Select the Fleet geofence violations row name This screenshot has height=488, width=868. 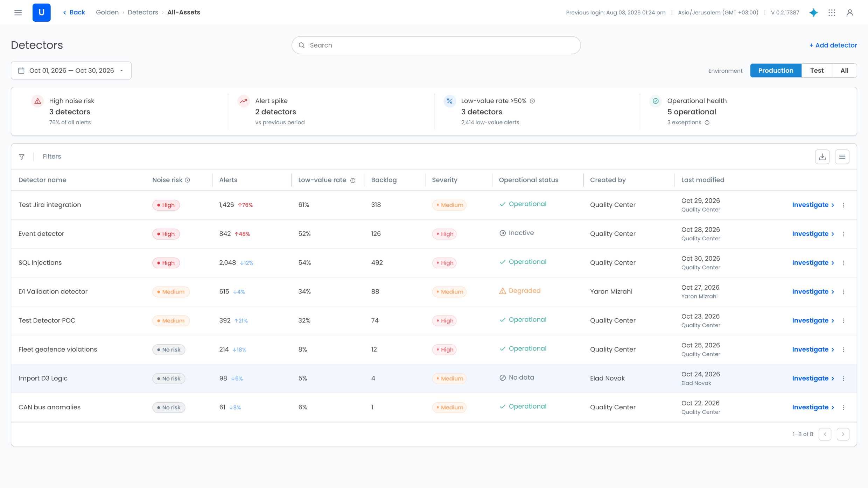(58, 349)
